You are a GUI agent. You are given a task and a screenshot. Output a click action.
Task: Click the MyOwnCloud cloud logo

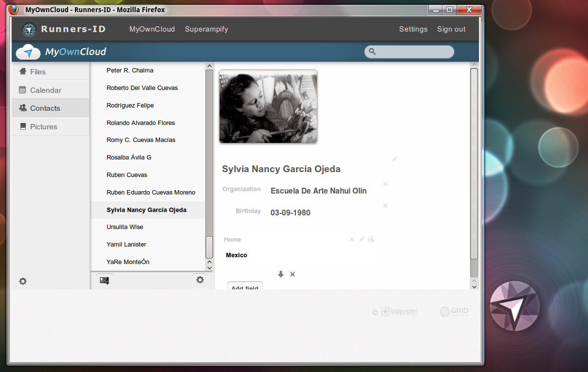point(28,52)
